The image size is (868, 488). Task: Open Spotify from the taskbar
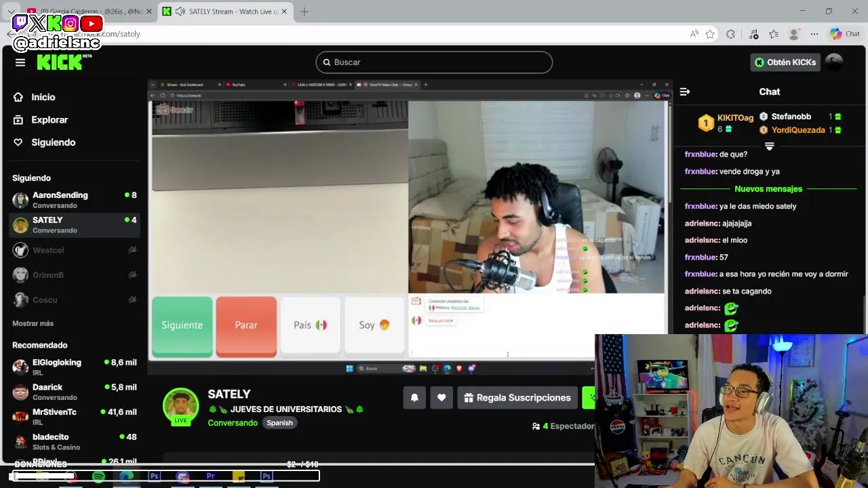click(98, 476)
